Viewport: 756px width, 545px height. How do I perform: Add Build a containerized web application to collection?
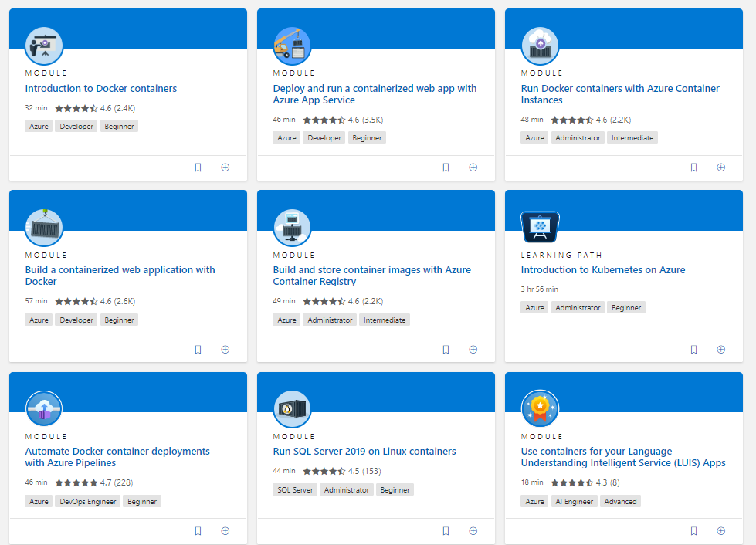(x=225, y=350)
